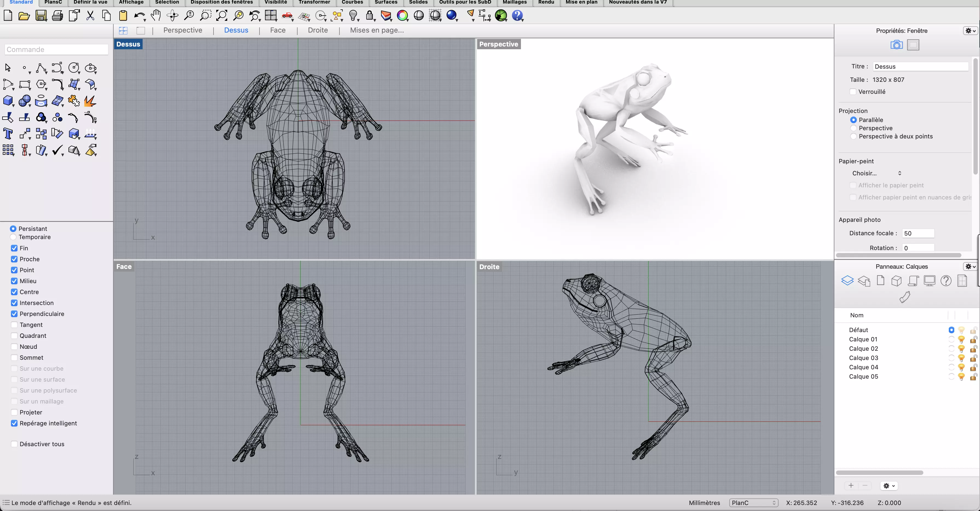Uncheck the Perpendiculaire snap checkbox
This screenshot has width=980, height=511.
15,314
